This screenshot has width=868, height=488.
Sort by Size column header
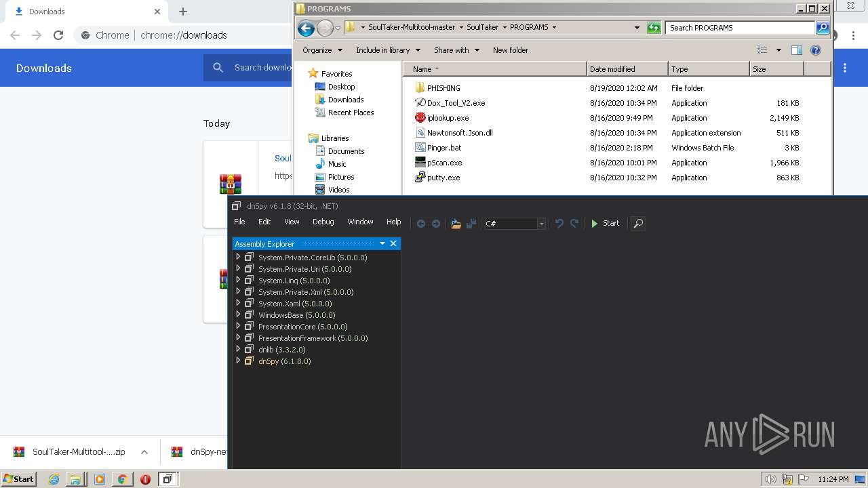click(776, 69)
